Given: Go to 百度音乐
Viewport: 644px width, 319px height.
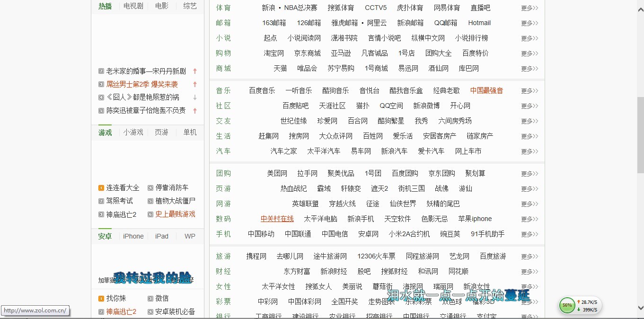Looking at the screenshot, I should point(262,90).
